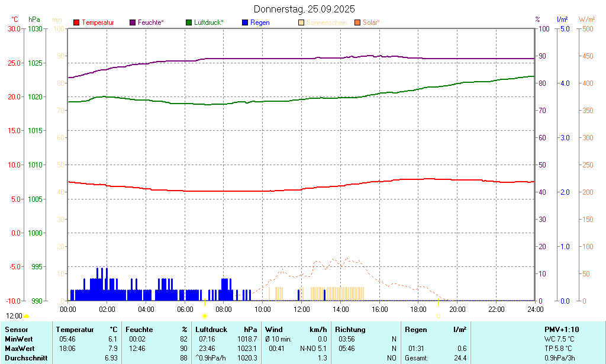Click the 12:00 label on time axis
Viewport: 606px width, 364px height.
point(302,309)
